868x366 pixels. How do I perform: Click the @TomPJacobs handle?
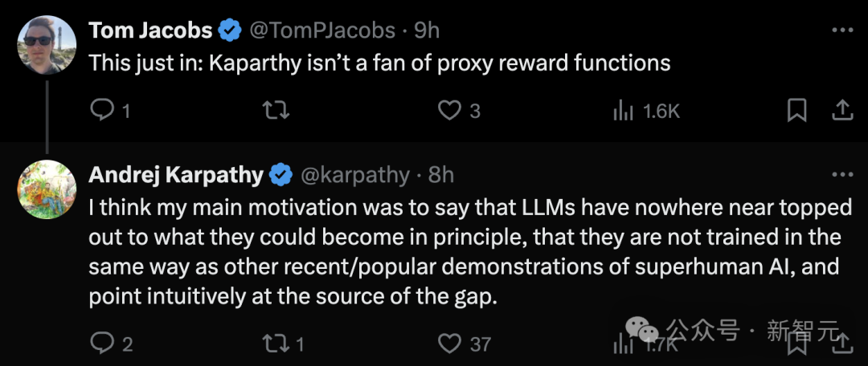pyautogui.click(x=322, y=31)
